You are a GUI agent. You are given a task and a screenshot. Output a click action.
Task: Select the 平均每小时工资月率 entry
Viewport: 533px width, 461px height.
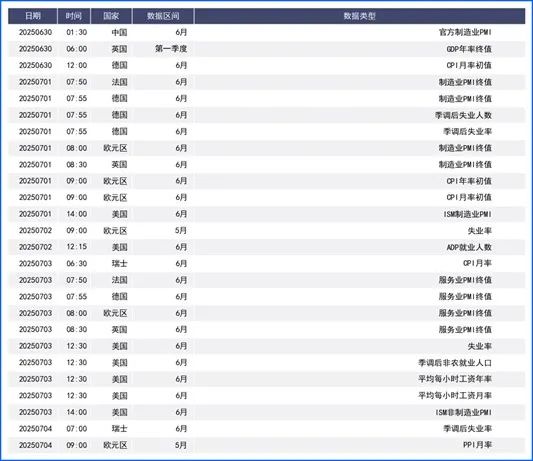(x=455, y=396)
